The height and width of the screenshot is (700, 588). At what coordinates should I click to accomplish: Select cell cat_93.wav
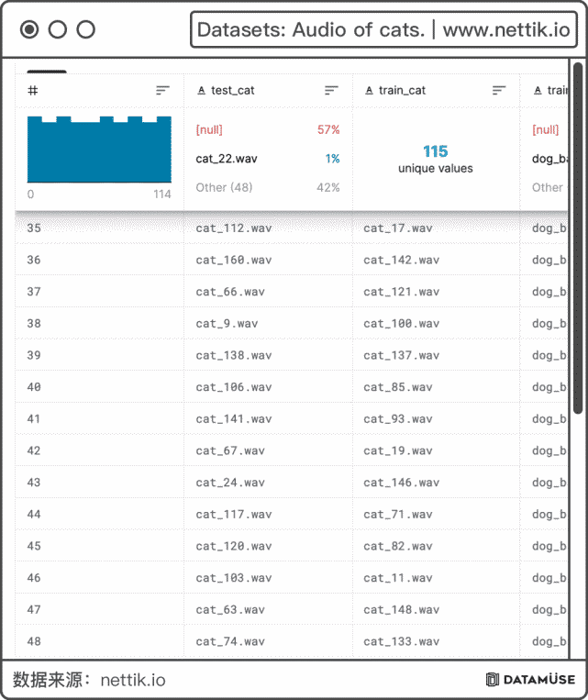click(x=398, y=418)
